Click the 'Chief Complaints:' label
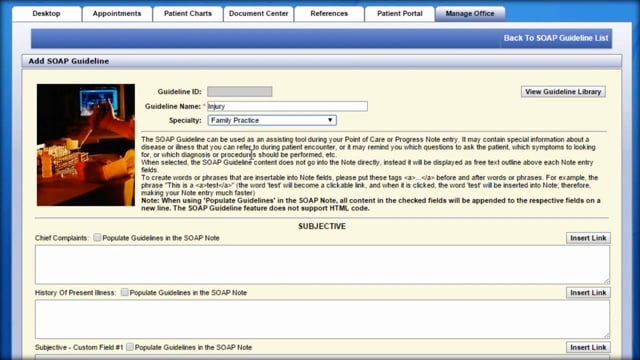 62,238
